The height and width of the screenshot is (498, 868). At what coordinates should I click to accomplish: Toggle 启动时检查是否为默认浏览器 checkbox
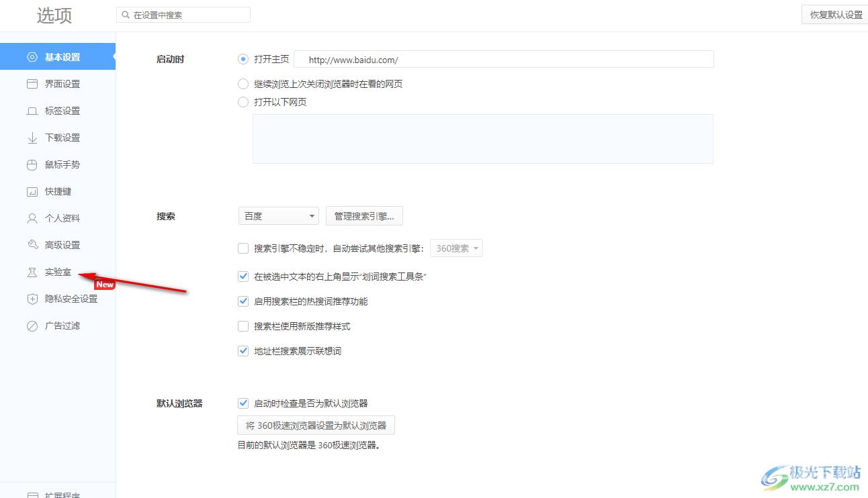[243, 403]
